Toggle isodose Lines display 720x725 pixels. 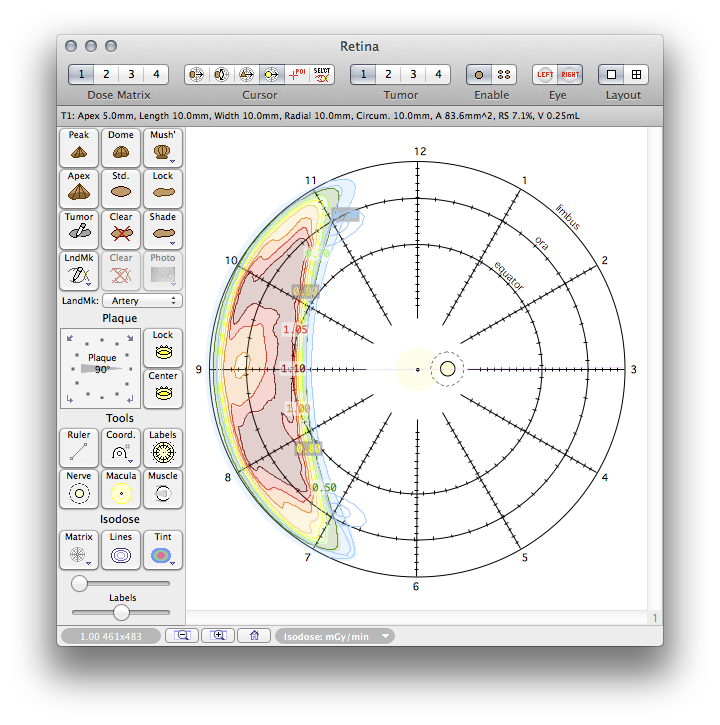coord(121,549)
